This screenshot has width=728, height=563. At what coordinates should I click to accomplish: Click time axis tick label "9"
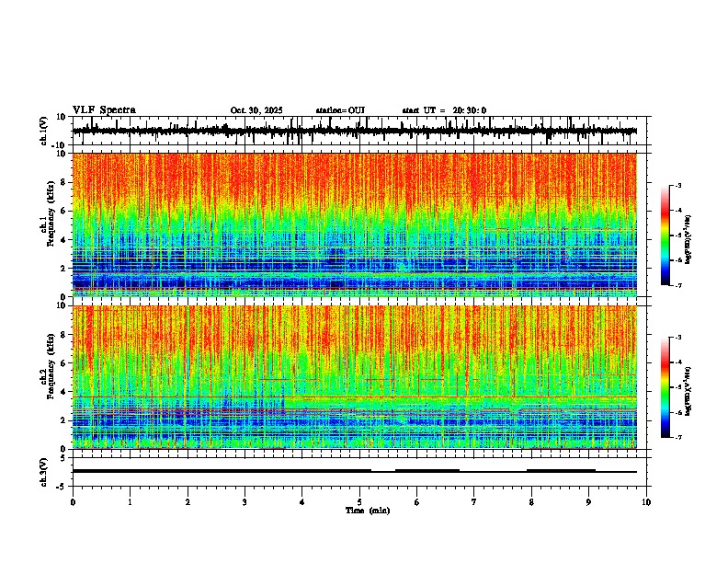588,502
